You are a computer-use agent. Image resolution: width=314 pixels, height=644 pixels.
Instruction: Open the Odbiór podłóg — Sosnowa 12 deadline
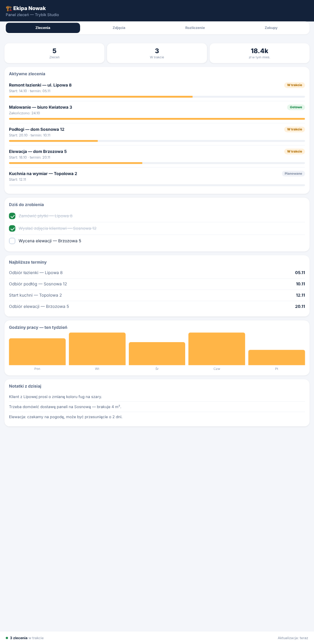coord(157,284)
